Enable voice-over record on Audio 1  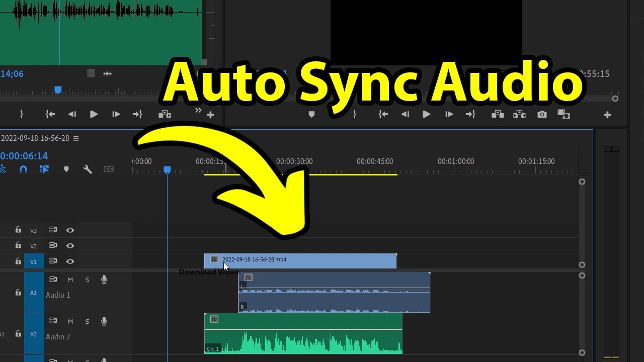coord(104,280)
